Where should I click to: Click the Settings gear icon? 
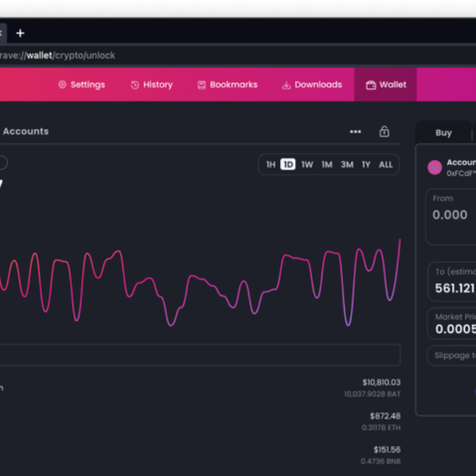point(62,85)
